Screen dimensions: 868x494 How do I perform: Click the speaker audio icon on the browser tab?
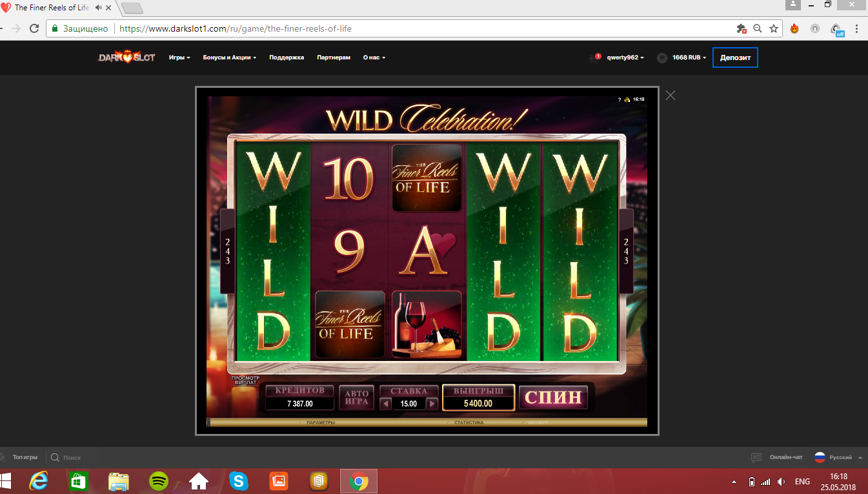[99, 8]
